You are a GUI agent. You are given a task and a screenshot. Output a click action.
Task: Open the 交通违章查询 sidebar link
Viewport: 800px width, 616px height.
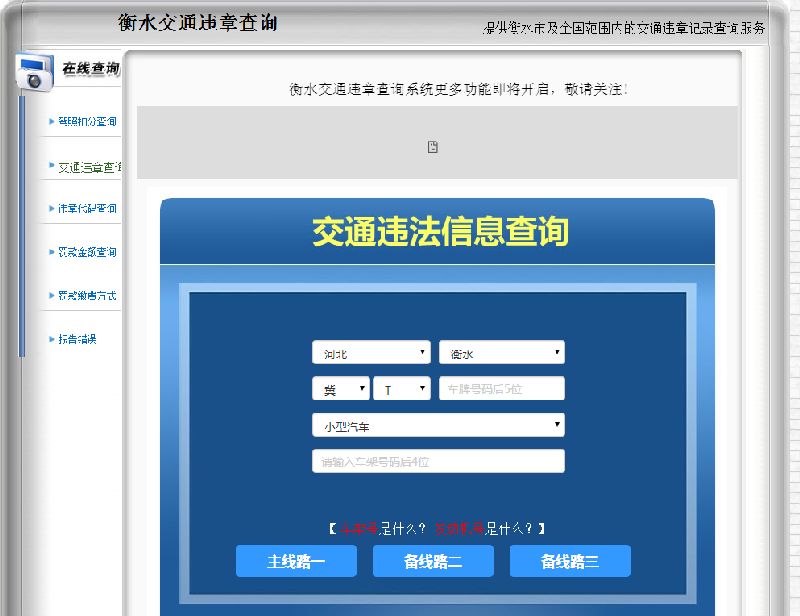tap(89, 167)
